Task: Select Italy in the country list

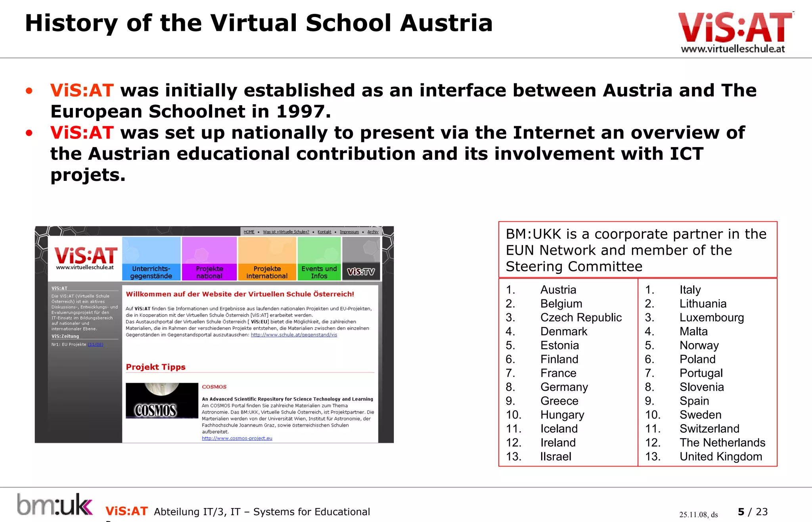Action: pyautogui.click(x=690, y=290)
